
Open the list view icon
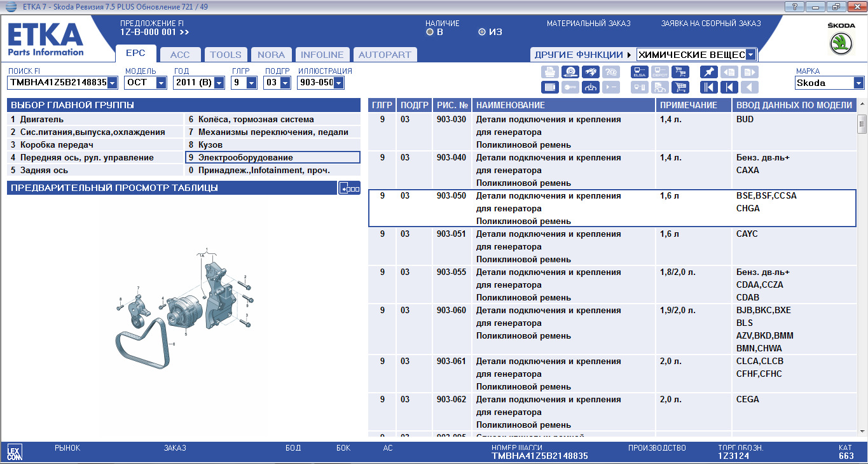(550, 87)
